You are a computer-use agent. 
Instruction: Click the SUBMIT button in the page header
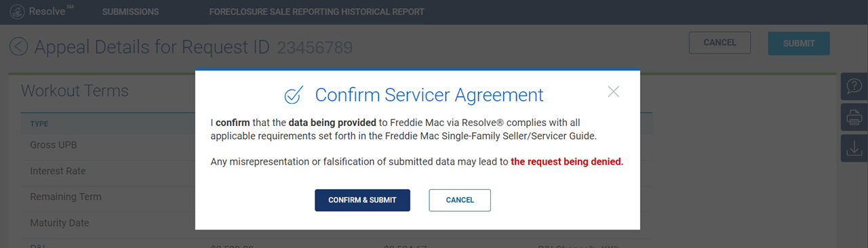799,43
